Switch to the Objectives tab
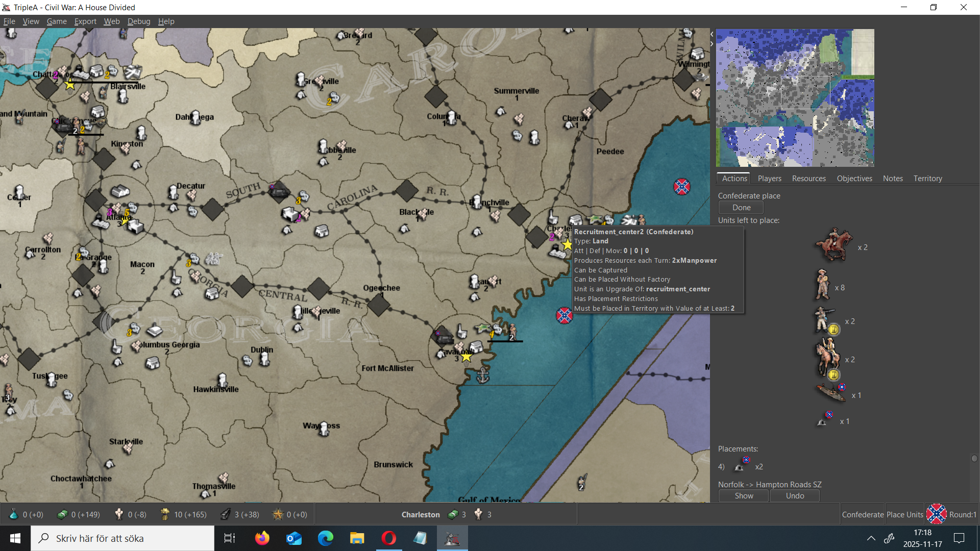The width and height of the screenshot is (980, 551). coord(854,179)
